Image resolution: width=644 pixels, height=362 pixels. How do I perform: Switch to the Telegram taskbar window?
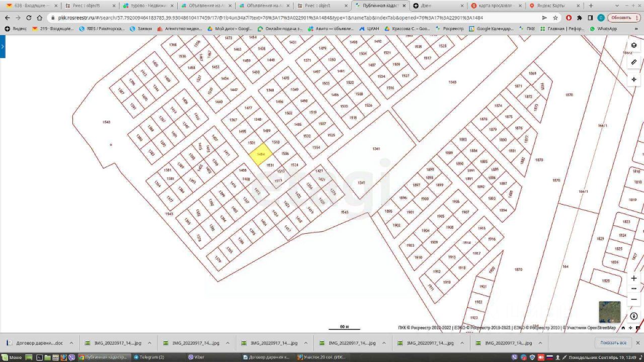point(149,357)
